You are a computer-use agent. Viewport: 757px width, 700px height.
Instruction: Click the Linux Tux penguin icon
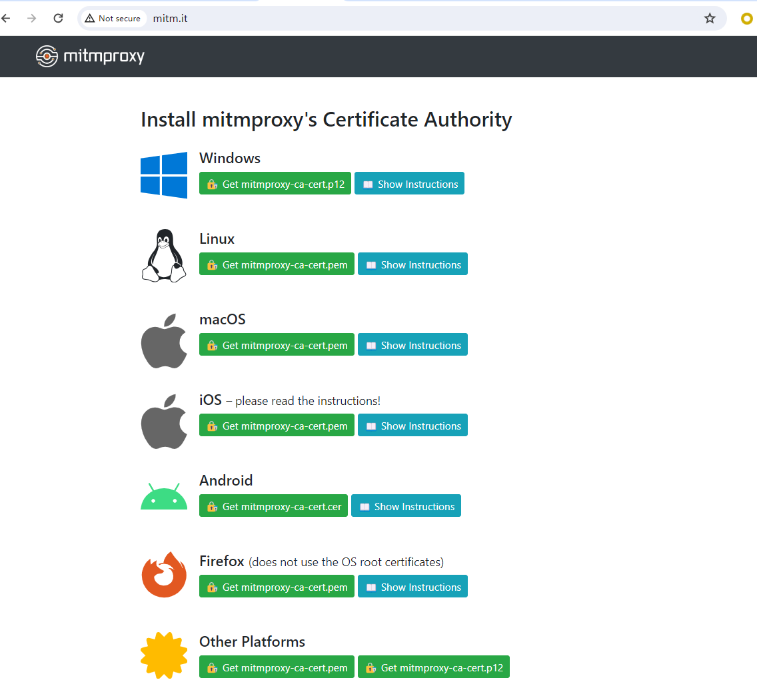[x=164, y=256]
